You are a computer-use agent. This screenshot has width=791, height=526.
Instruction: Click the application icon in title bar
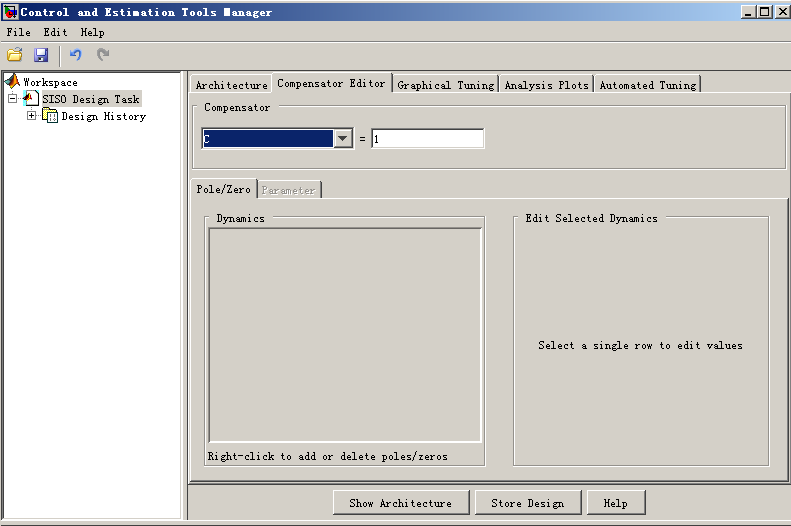(10, 12)
